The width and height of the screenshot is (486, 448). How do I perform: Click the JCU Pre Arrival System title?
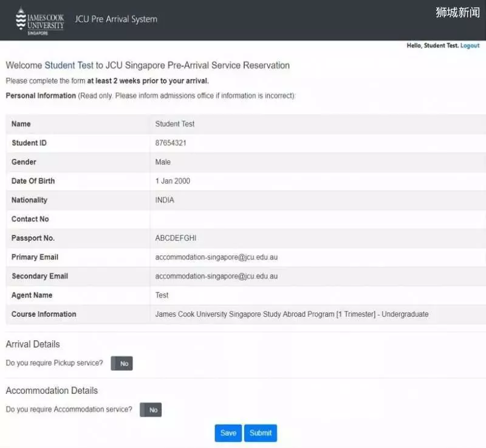click(116, 19)
